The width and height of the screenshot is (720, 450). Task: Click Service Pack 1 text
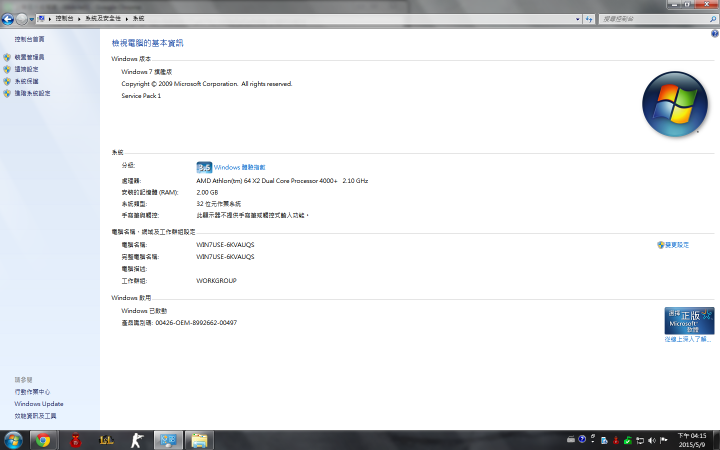pos(141,96)
